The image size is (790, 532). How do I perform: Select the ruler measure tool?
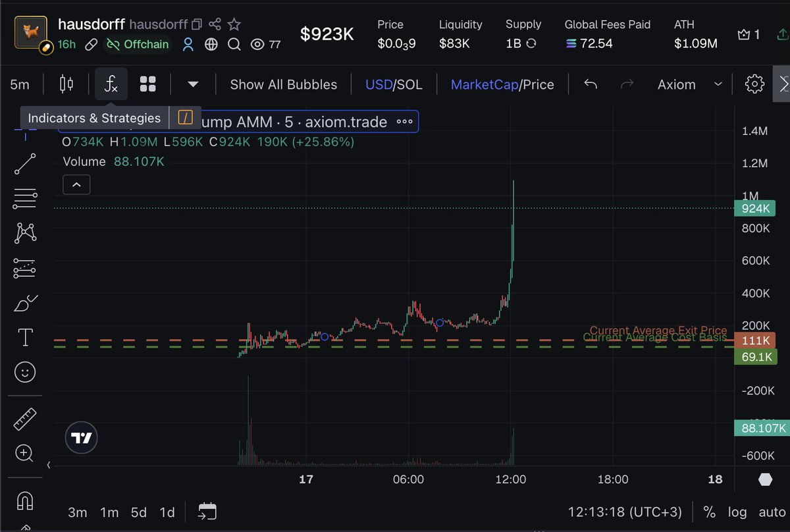[x=25, y=419]
